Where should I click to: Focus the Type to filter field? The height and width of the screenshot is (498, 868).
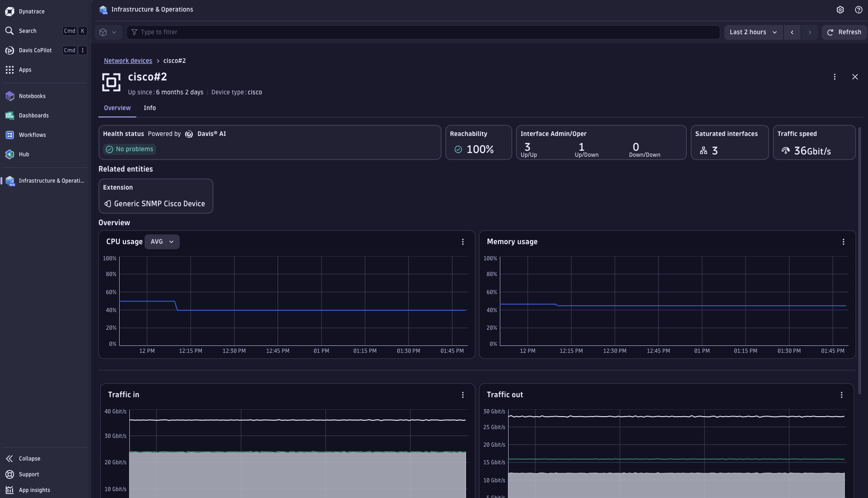(423, 32)
